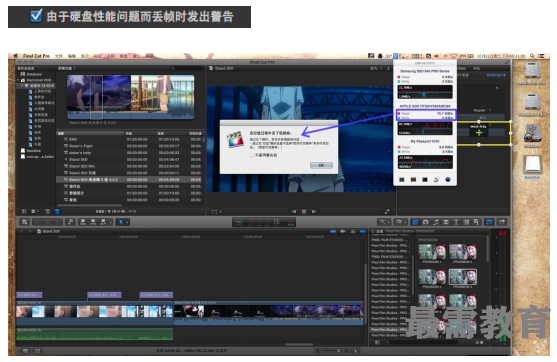The image size is (557, 362).
Task: Click the append clip edit icon
Action: 103,222
